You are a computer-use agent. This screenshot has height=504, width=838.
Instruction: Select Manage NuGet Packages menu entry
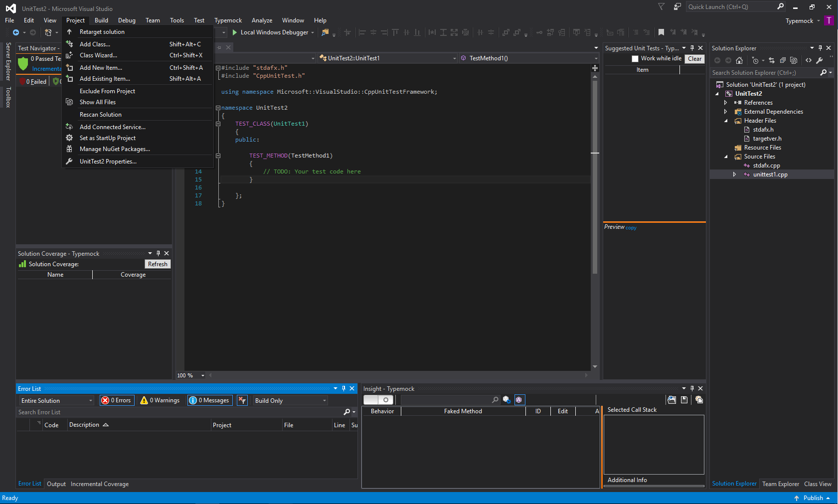[x=115, y=149]
